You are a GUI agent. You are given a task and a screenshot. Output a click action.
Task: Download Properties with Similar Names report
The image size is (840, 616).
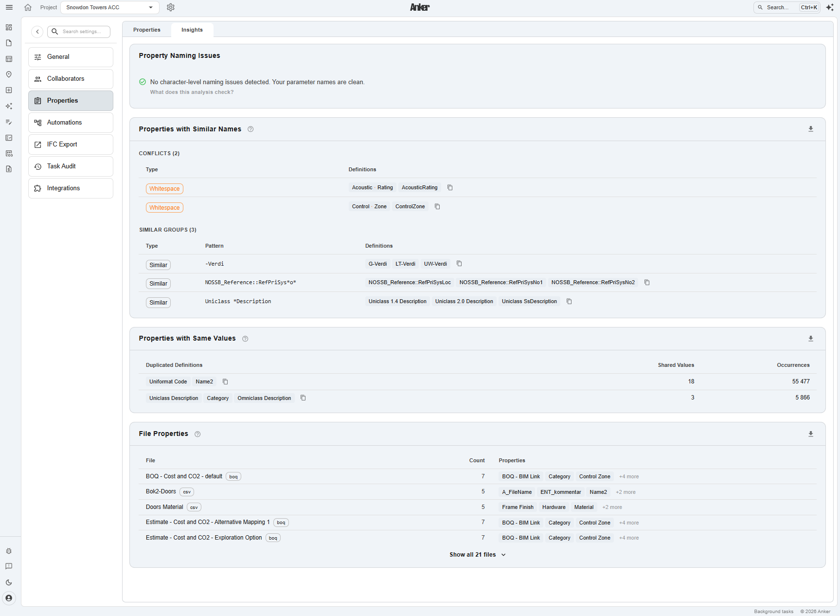click(811, 129)
